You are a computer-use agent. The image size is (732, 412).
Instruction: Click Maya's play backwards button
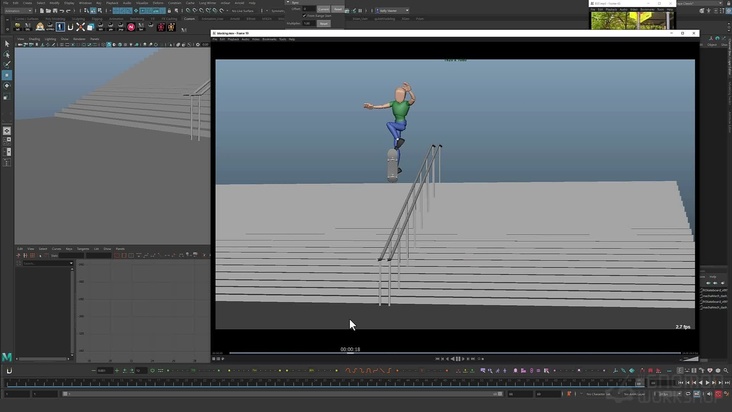700,383
